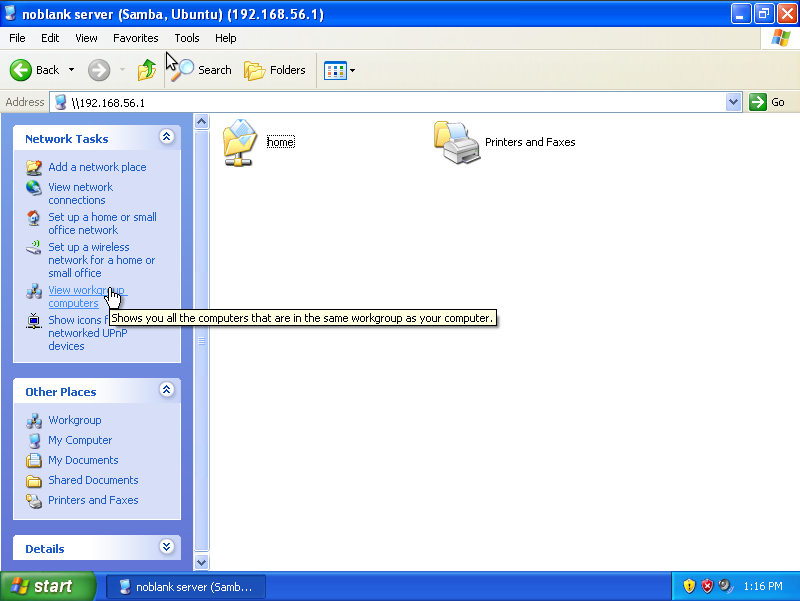Click the volume speaker tray icon
The image size is (800, 601).
[726, 586]
